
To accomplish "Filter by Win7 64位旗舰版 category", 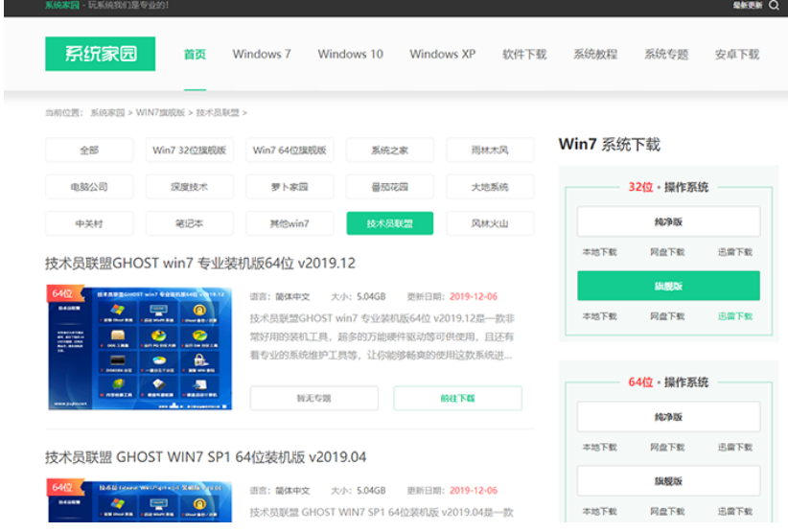I will click(290, 150).
